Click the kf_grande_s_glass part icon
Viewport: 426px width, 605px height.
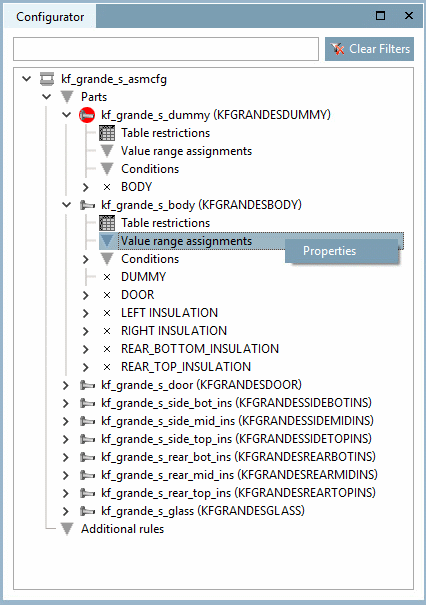[87, 511]
